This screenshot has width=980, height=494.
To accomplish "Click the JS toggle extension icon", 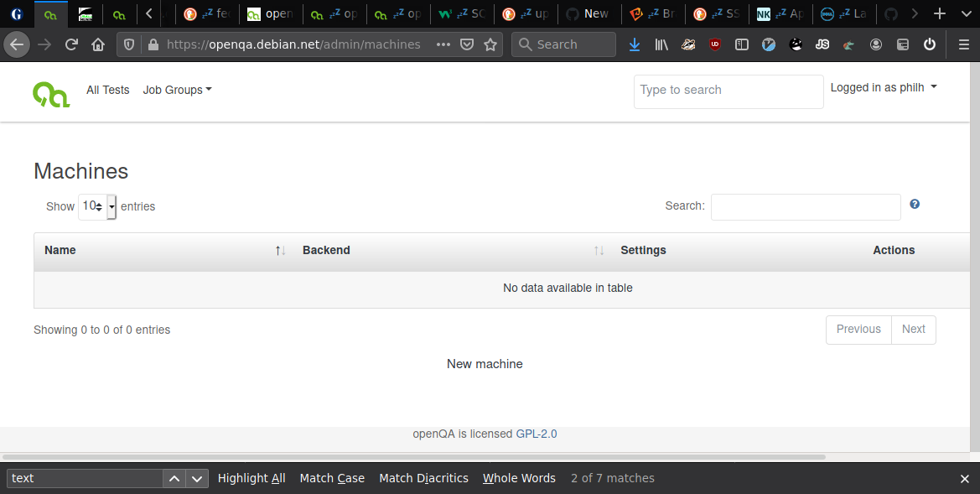I will (x=822, y=44).
